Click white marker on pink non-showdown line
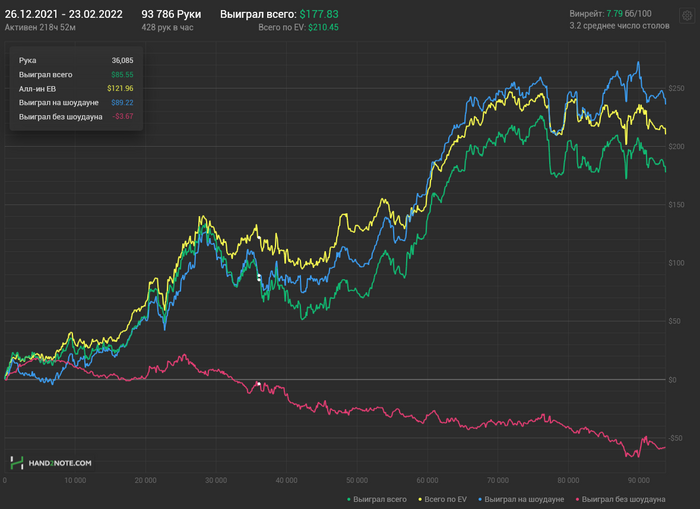 258,384
